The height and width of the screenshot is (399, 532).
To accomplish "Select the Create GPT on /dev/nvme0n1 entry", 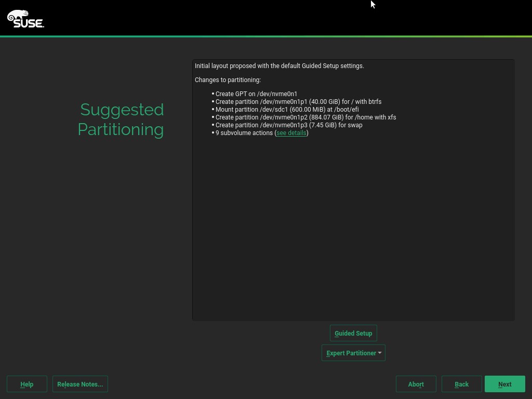I will coord(256,94).
